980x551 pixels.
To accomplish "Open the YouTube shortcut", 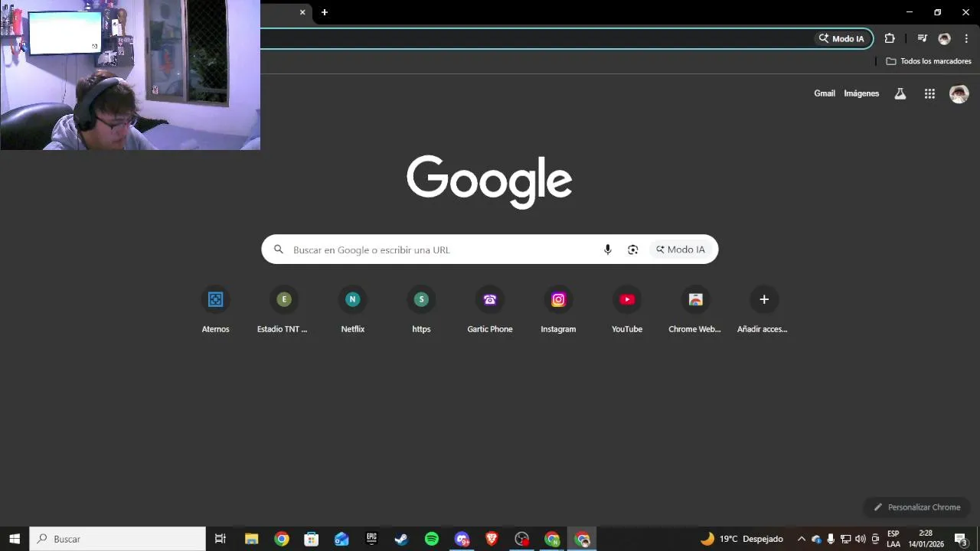I will (627, 310).
